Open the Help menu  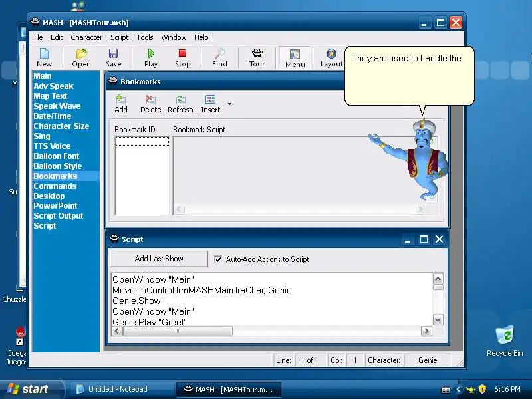coord(201,37)
